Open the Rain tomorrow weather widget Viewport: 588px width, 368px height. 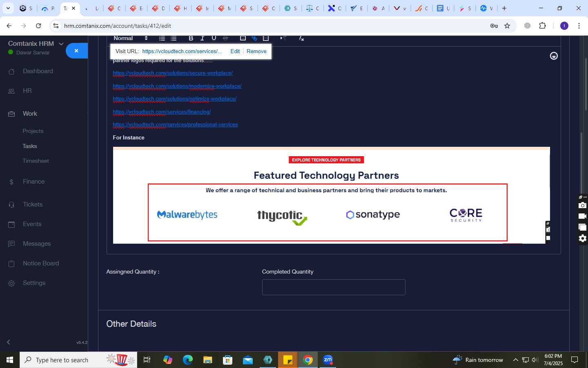click(x=478, y=360)
